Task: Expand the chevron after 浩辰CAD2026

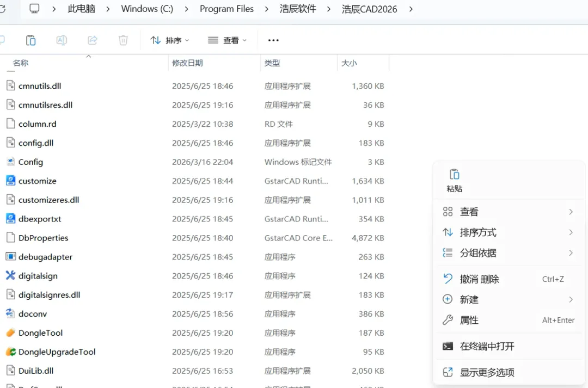Action: tap(411, 9)
